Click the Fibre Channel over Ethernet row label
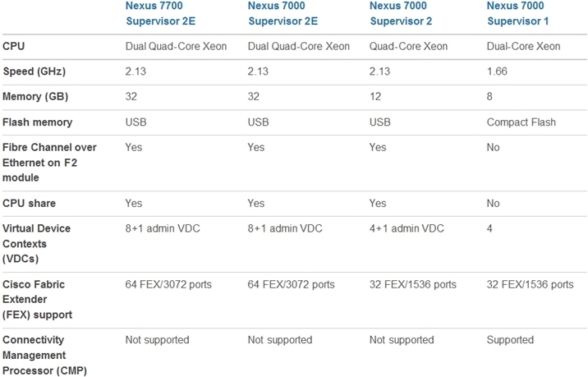Image resolution: width=588 pixels, height=377 pixels. click(x=49, y=163)
